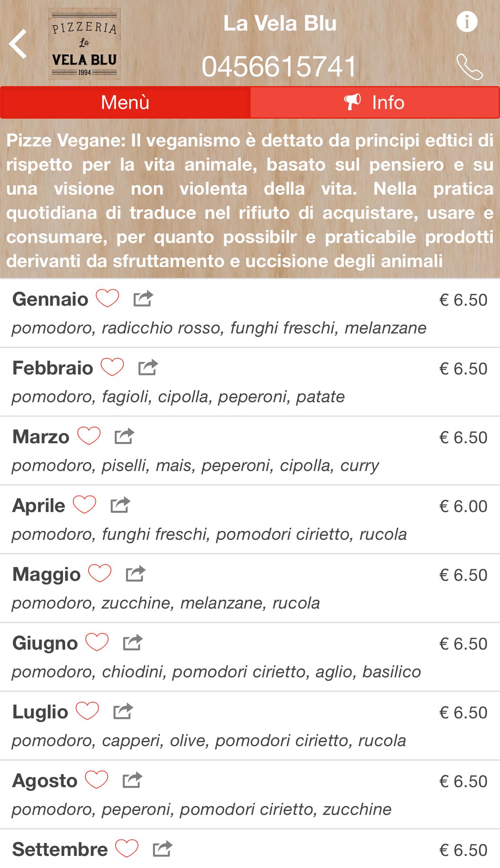Go back using the left arrow
This screenshot has height=868, width=500.
[x=18, y=44]
